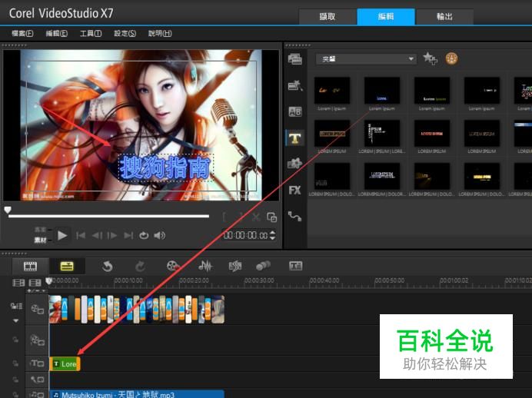Viewport: 532px width, 398px height.
Task: Redo the last action
Action: point(140,266)
